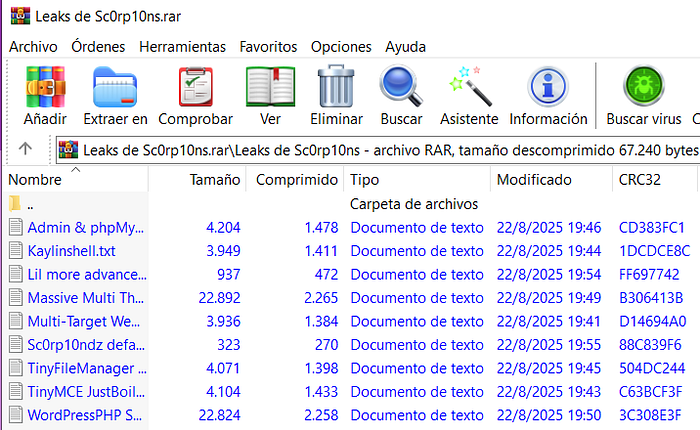
Task: Click the Massive Multi Th... file icon
Action: pyautogui.click(x=16, y=297)
